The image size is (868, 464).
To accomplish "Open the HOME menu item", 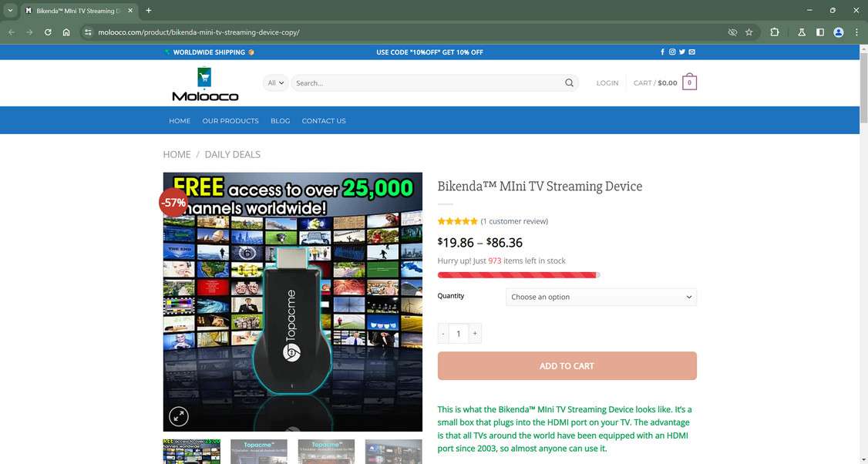I will pyautogui.click(x=180, y=121).
